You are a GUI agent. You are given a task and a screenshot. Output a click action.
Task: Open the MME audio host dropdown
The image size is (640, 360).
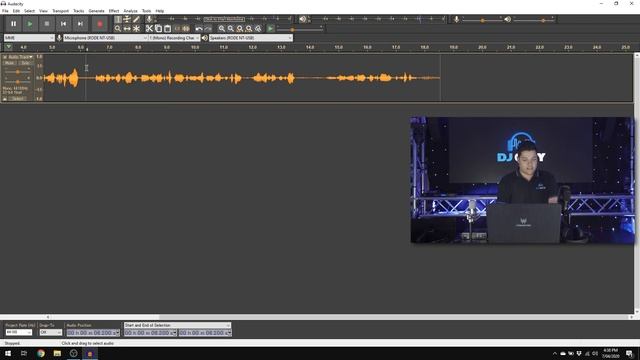(x=29, y=38)
